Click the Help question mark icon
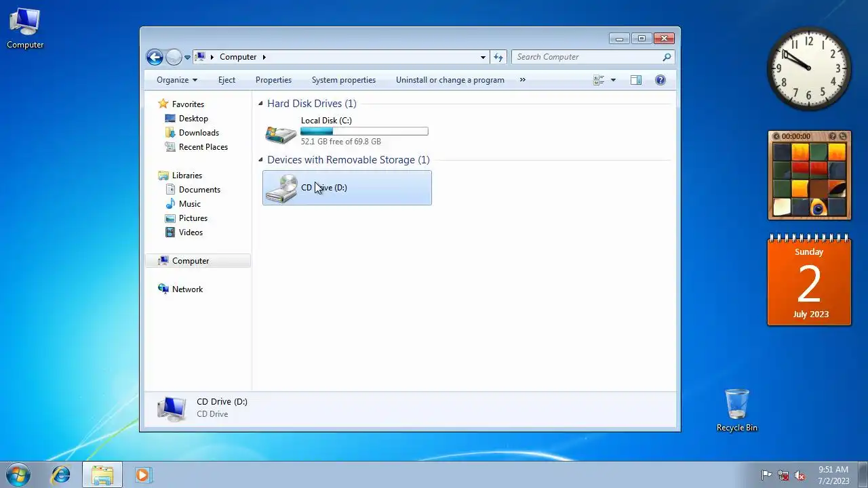 pos(660,80)
